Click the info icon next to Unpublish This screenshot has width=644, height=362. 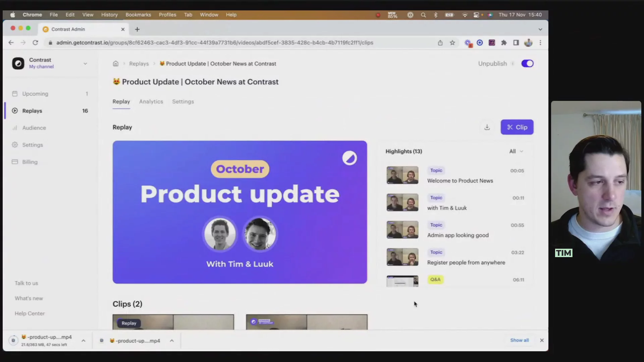pos(513,64)
